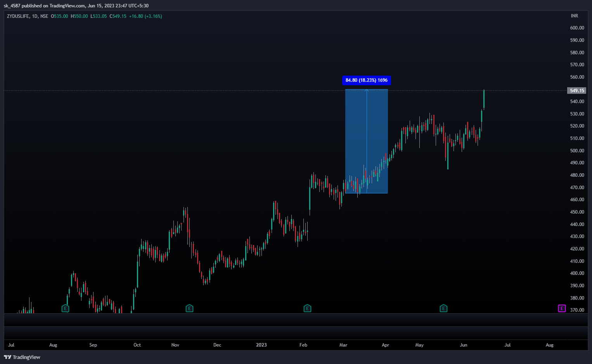The image size is (592, 364).
Task: Click the 500.00 price axis label
Action: 577,151
